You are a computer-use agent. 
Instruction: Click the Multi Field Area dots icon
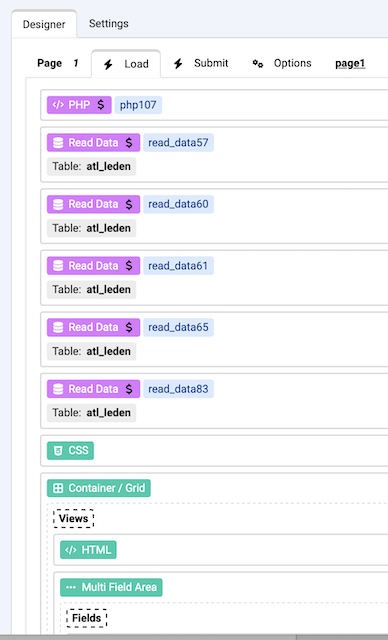(x=71, y=587)
